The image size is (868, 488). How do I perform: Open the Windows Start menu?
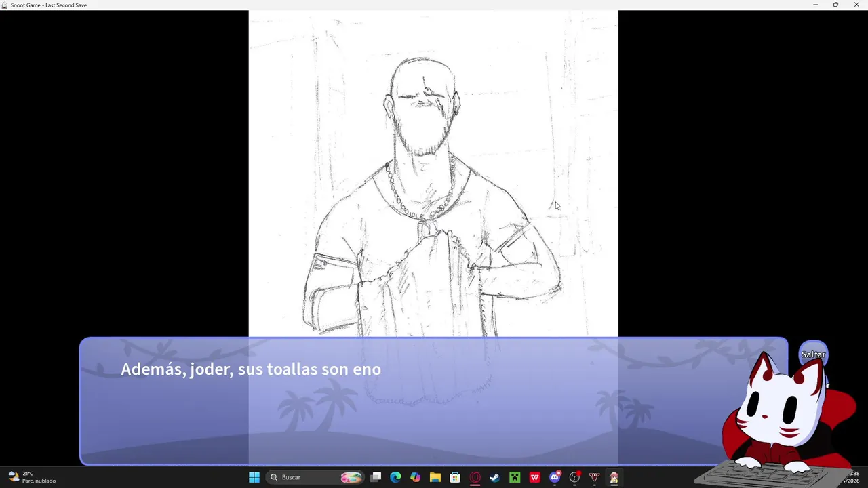coord(254,477)
